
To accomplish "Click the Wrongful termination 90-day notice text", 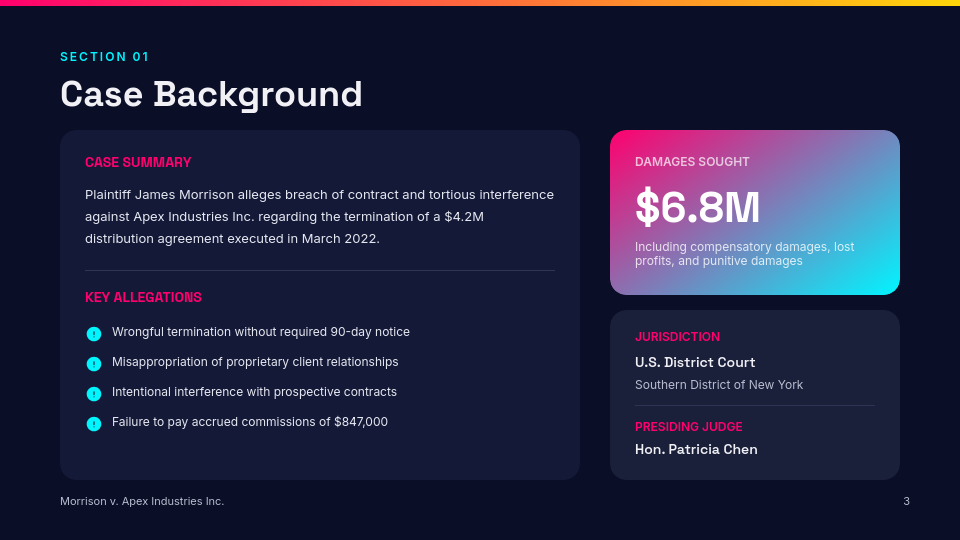I will click(x=261, y=332).
